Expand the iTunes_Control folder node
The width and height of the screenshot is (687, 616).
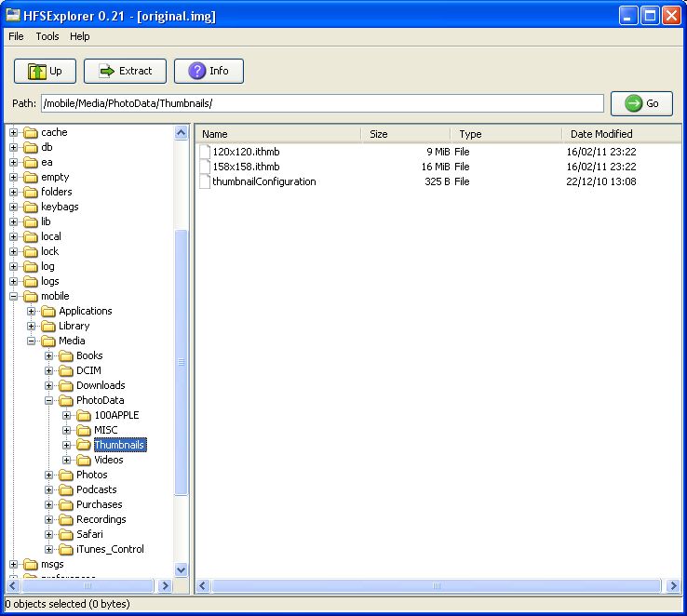(48, 549)
